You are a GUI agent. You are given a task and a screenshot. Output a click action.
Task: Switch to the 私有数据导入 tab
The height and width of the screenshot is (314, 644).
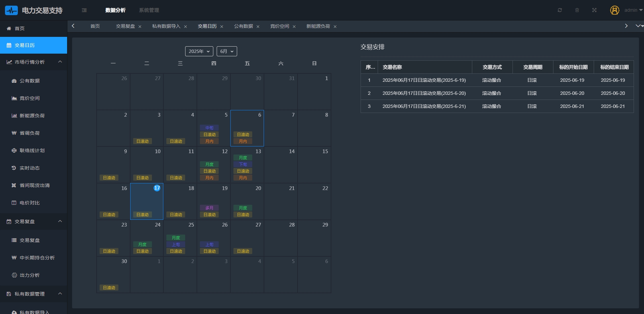(166, 26)
